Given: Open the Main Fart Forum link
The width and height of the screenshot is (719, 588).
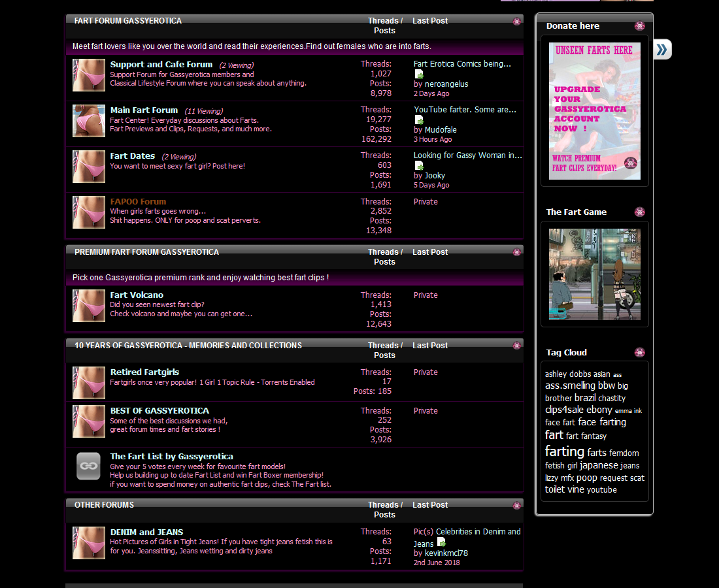Looking at the screenshot, I should (x=144, y=110).
